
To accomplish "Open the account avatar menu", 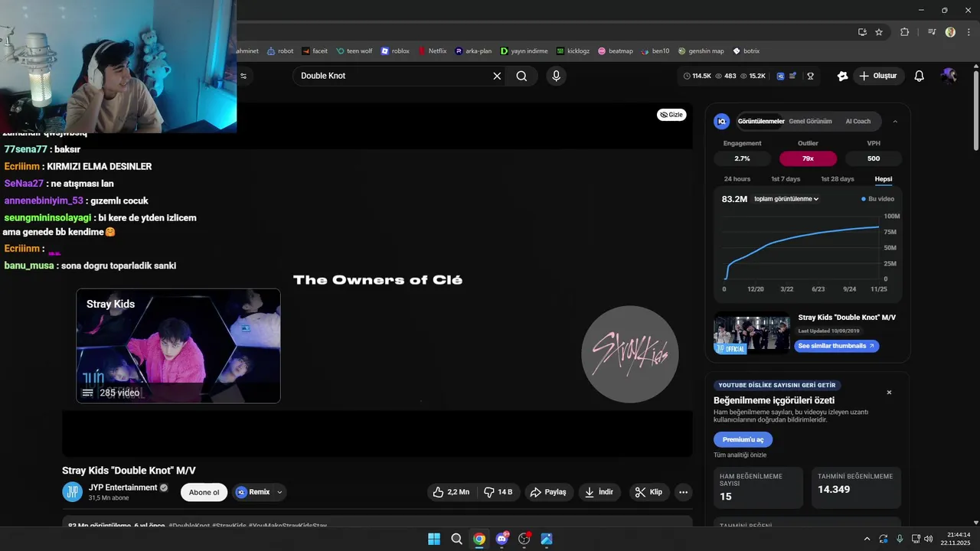I will point(949,76).
